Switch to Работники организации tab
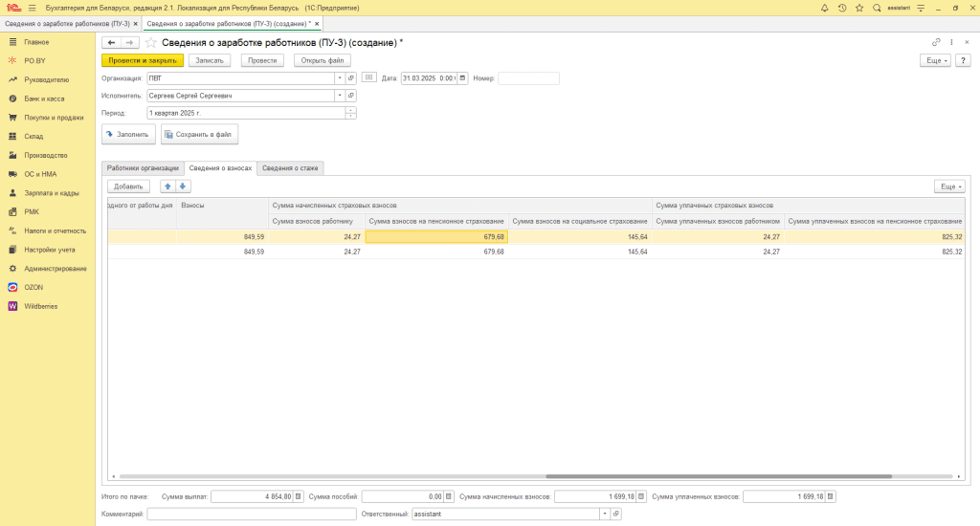Screen dimensions: 980x526 pyautogui.click(x=143, y=168)
